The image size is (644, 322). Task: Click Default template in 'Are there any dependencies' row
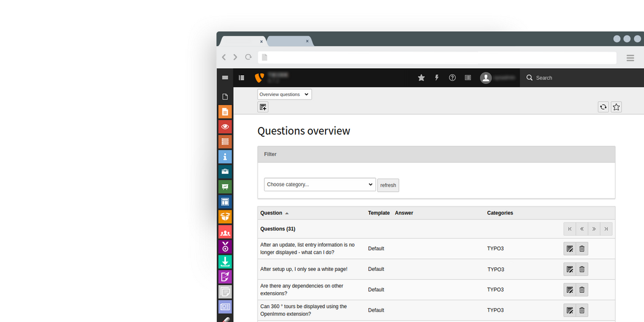pos(376,290)
